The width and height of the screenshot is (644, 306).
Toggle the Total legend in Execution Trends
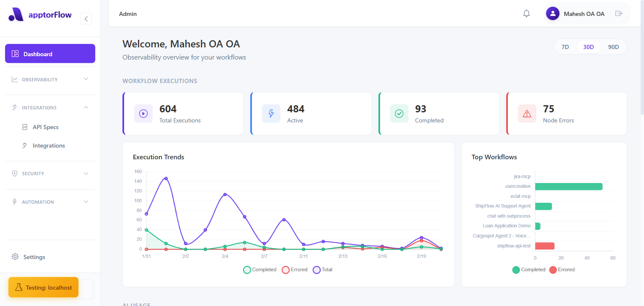pos(322,270)
